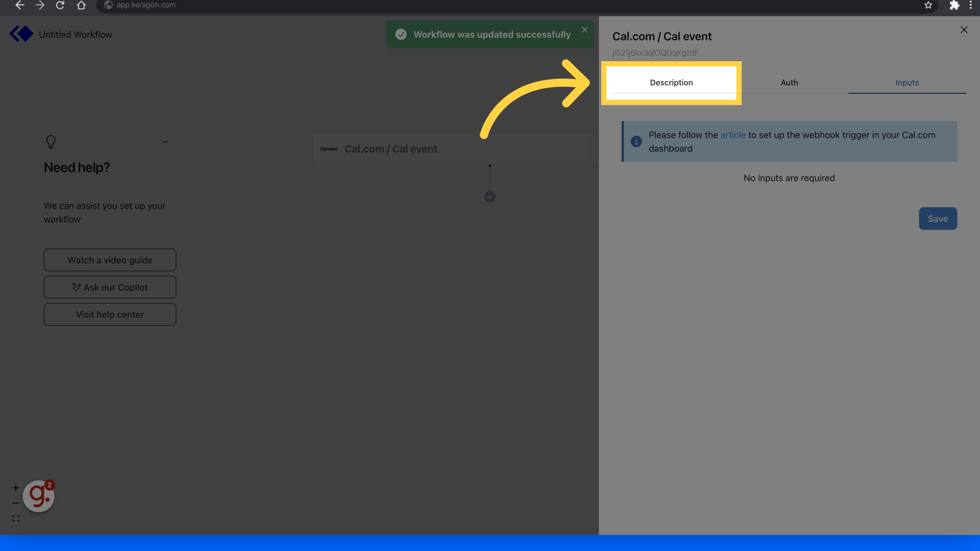Open the article link in the info banner

click(x=732, y=135)
